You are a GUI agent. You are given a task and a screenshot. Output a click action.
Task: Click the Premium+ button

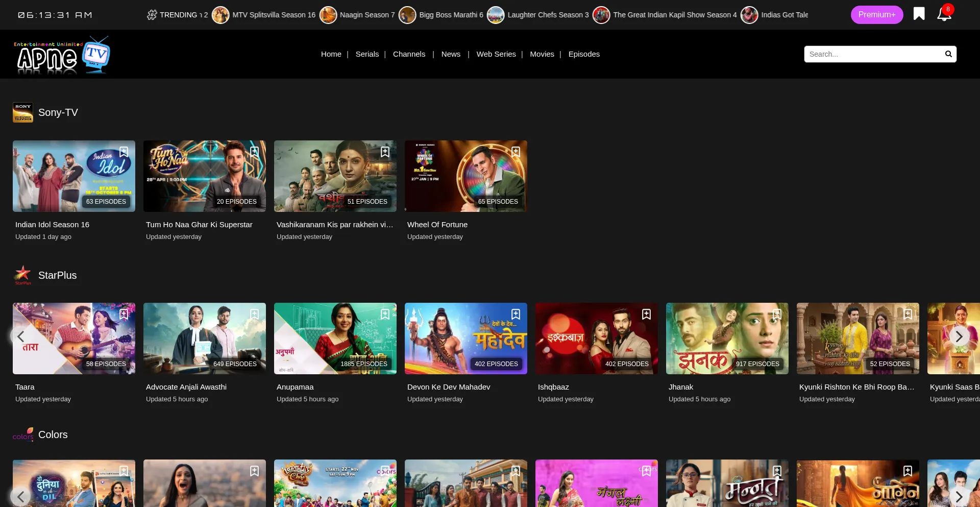[877, 15]
